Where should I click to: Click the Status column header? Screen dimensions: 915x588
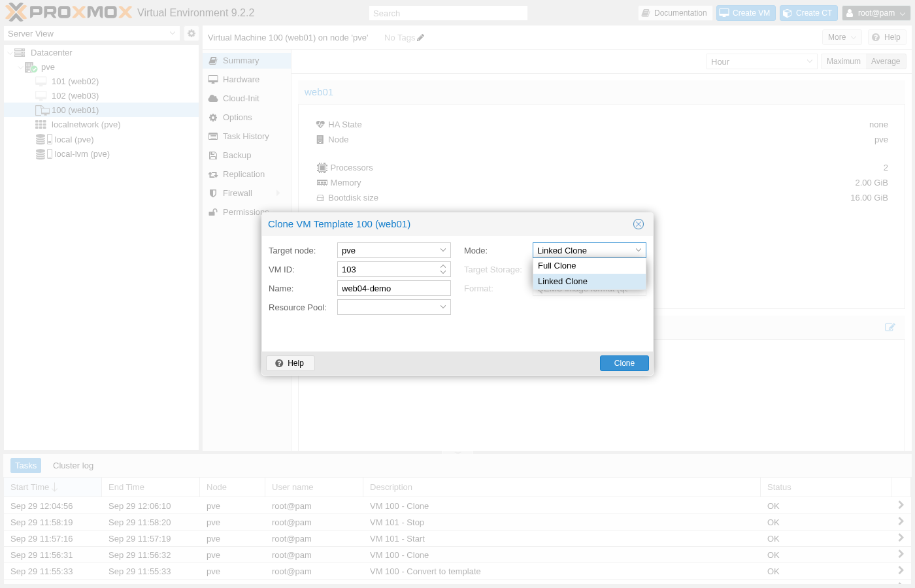coord(825,487)
